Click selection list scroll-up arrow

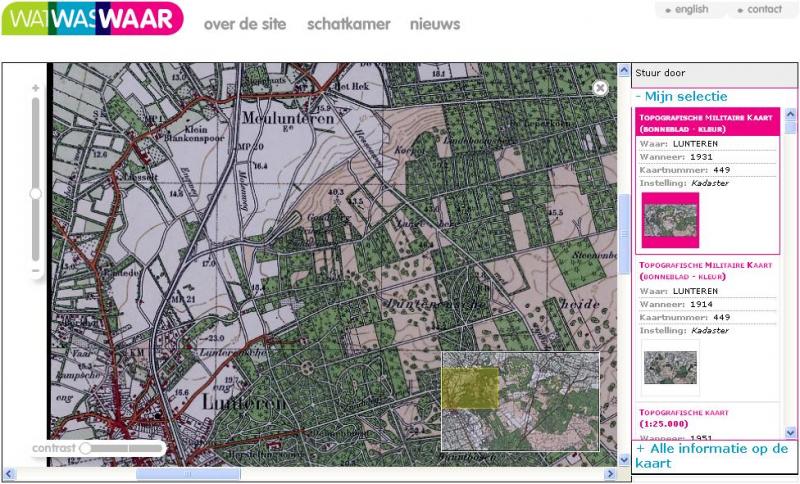pos(790,114)
